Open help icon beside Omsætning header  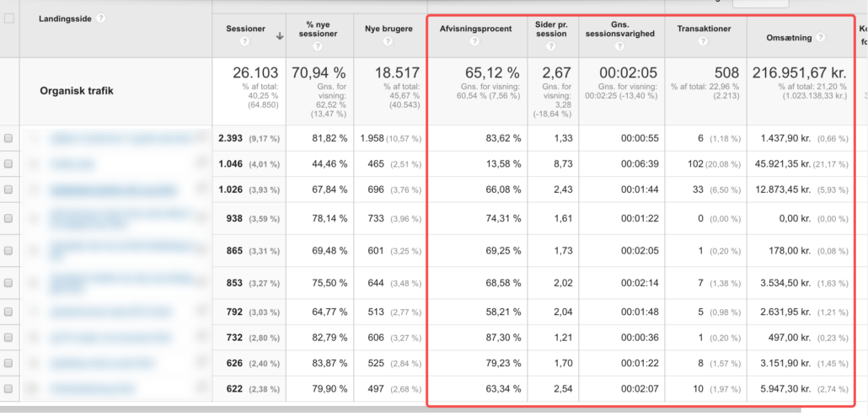821,38
